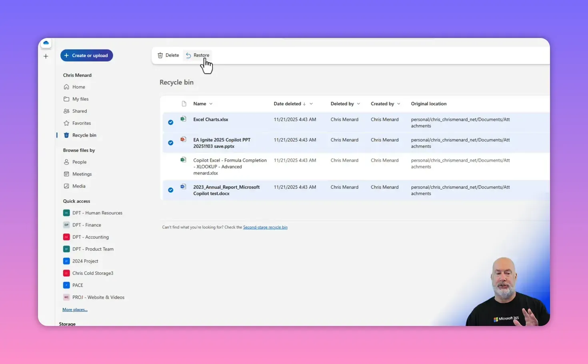Open the Media section
588x364 pixels.
coord(79,186)
